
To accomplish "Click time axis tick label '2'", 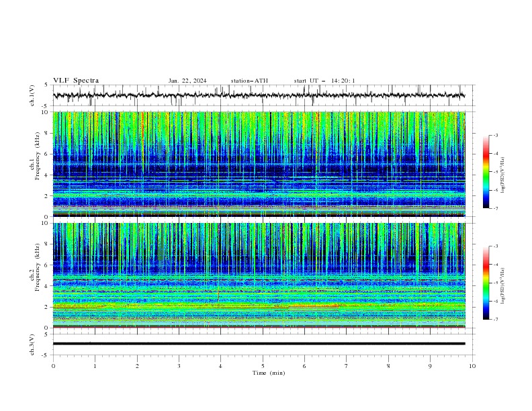I will (137, 366).
